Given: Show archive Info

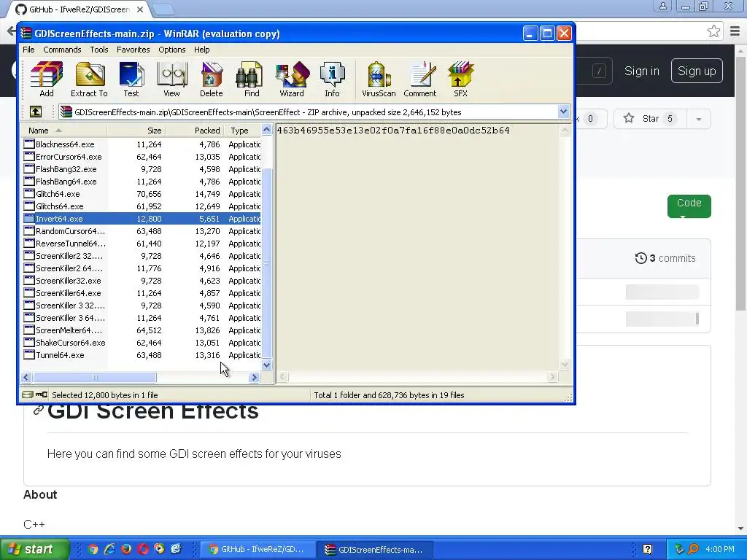Looking at the screenshot, I should point(332,79).
